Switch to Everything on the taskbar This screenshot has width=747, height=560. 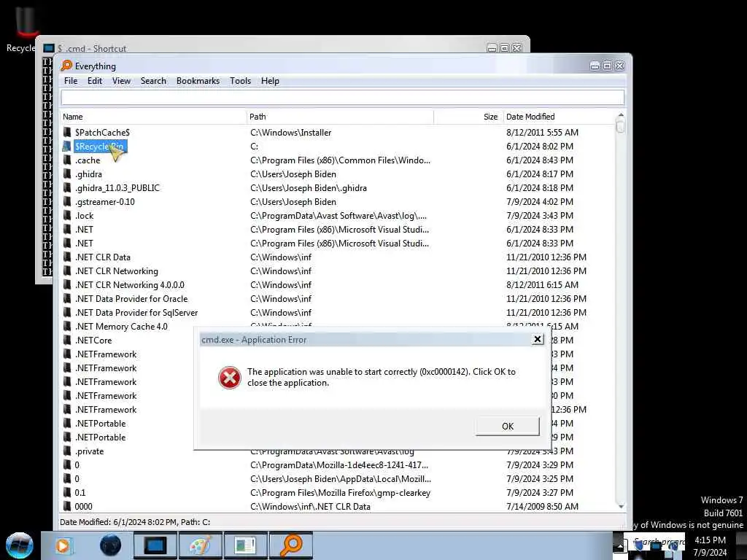[x=290, y=545]
